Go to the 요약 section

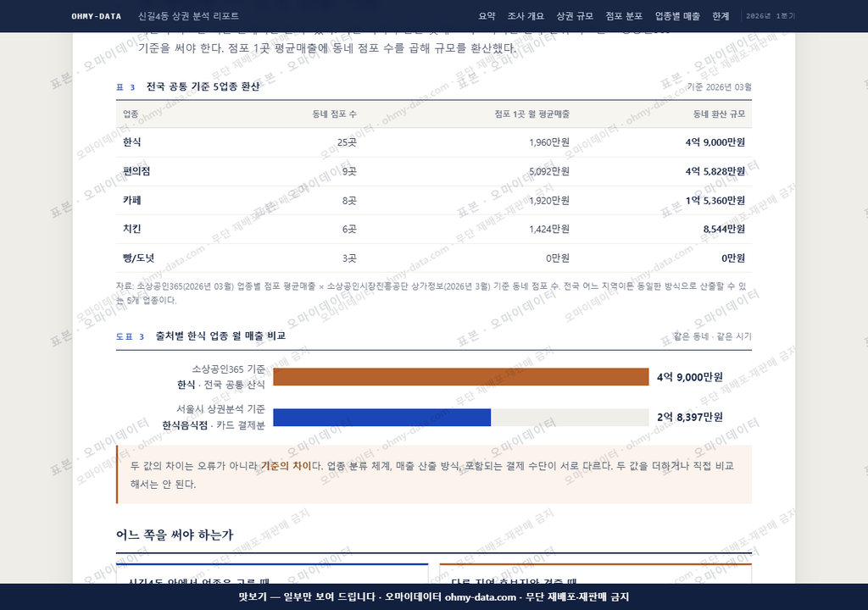(x=487, y=16)
